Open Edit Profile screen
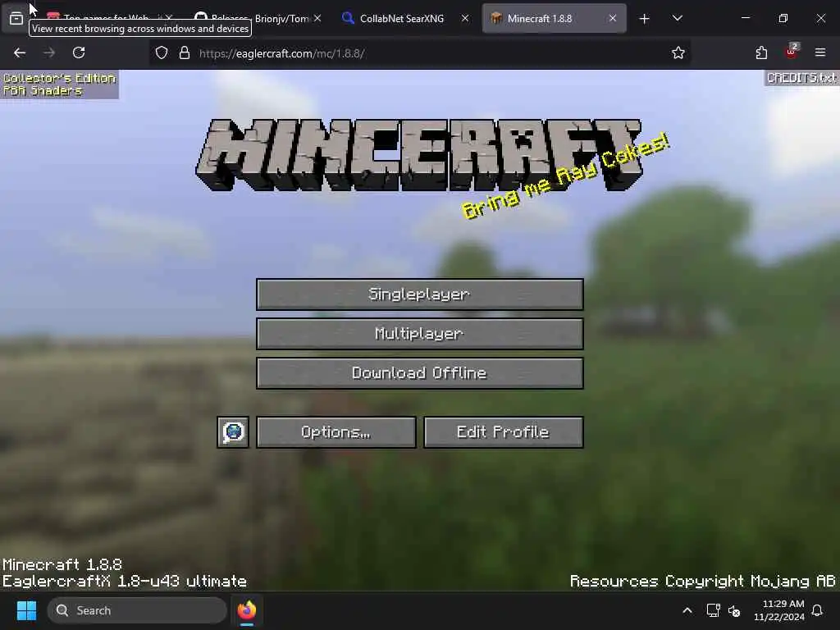The height and width of the screenshot is (630, 840). point(503,431)
